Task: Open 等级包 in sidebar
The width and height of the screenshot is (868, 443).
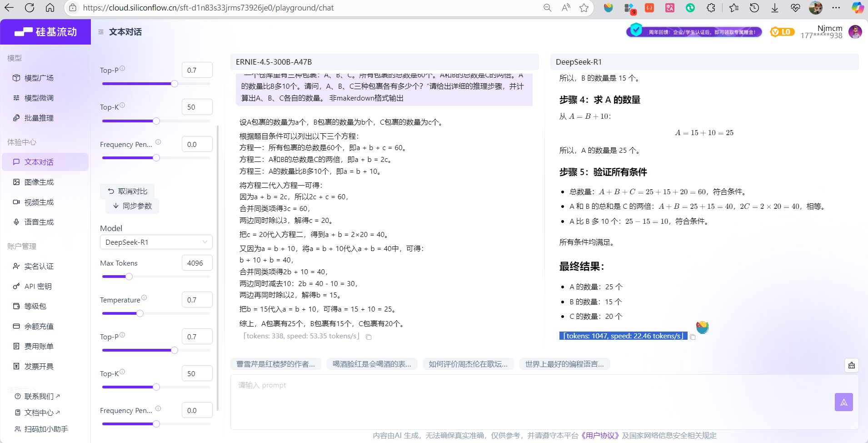Action: pos(45,306)
